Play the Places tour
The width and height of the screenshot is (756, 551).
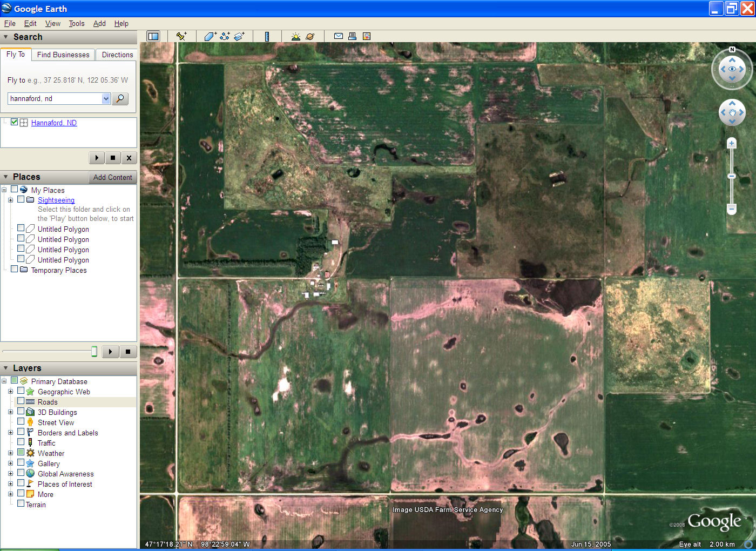click(x=111, y=352)
